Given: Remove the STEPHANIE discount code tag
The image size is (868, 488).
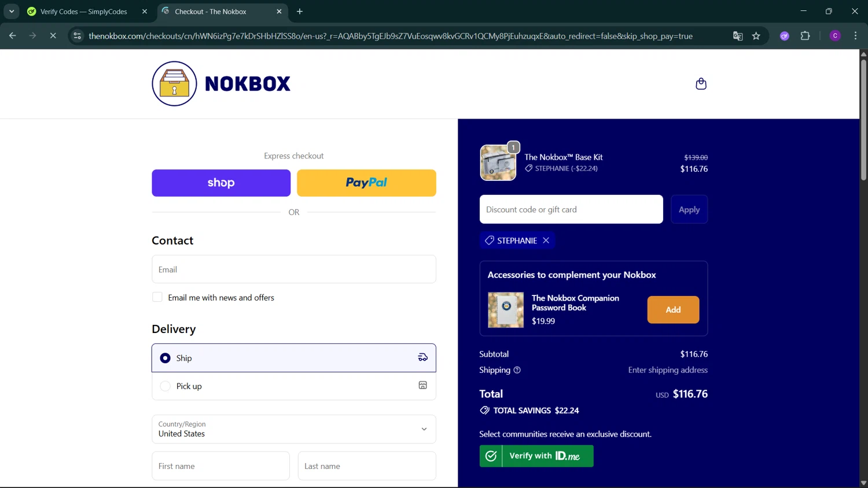Looking at the screenshot, I should [546, 241].
